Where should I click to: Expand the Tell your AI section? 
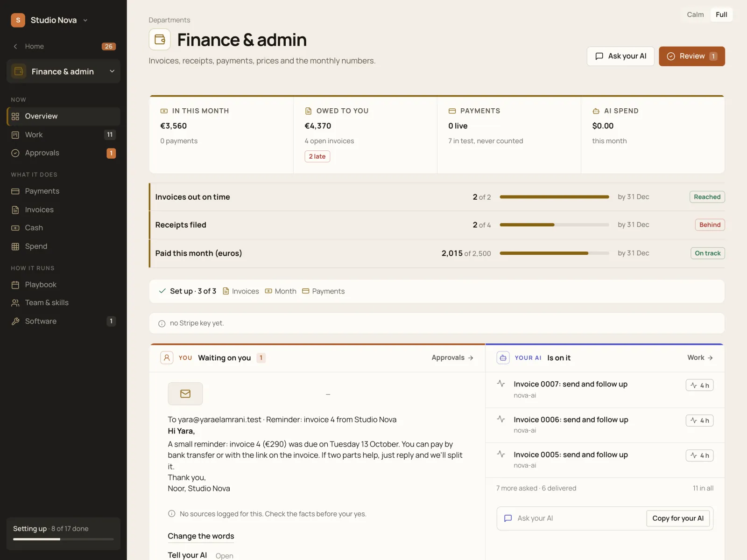click(200, 555)
